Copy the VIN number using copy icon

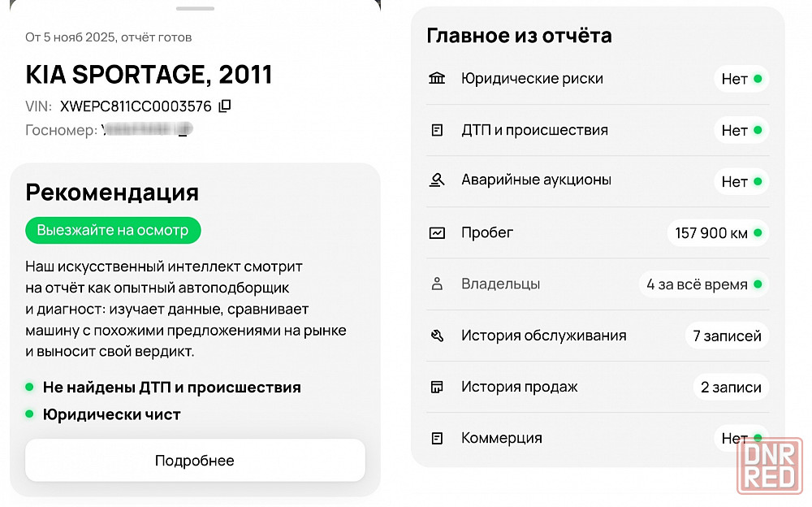[x=225, y=106]
